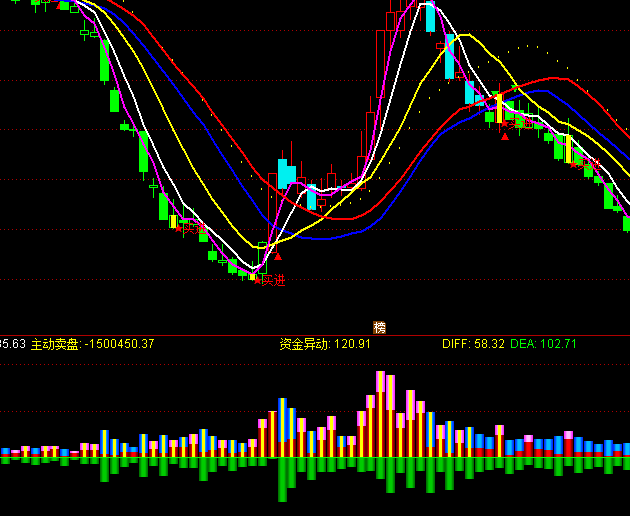
Task: Click the 主动卖盘 indicator label
Action: point(55,344)
